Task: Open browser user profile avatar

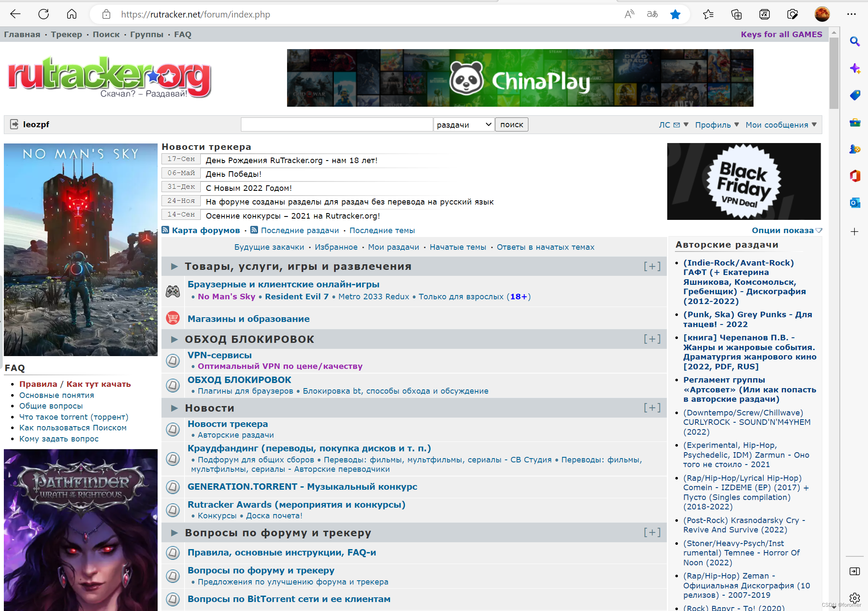Action: pyautogui.click(x=822, y=14)
